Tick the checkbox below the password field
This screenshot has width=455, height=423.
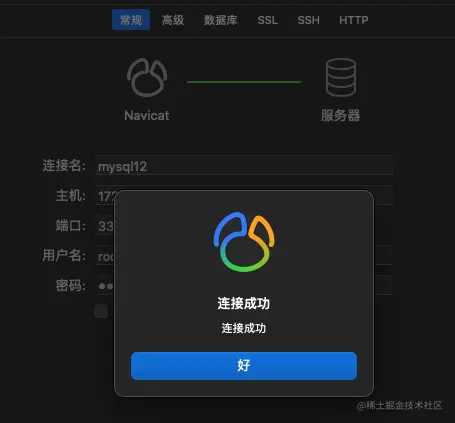(x=101, y=311)
